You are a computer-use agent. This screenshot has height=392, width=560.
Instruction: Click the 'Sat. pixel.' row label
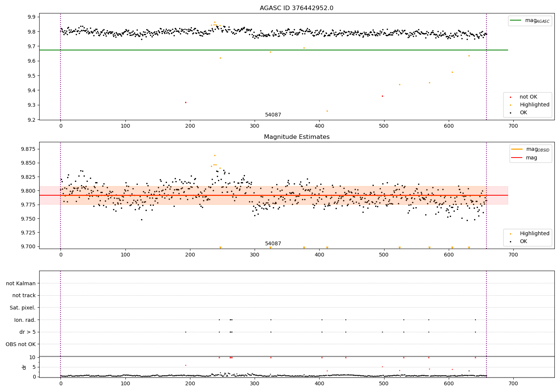[23, 308]
